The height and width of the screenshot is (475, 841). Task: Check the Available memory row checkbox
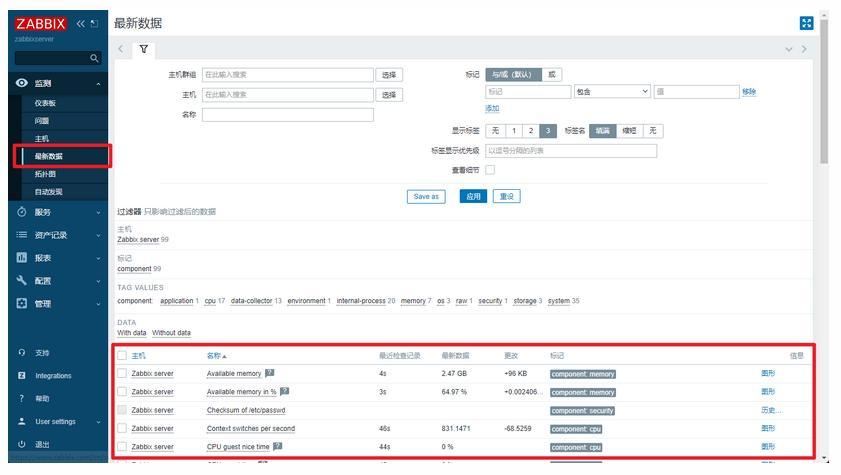point(122,373)
